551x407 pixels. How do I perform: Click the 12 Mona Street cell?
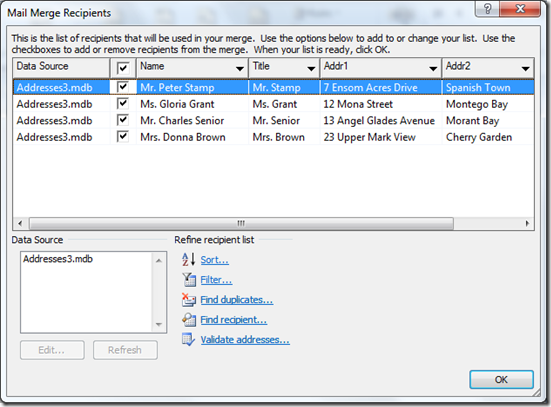click(x=381, y=104)
